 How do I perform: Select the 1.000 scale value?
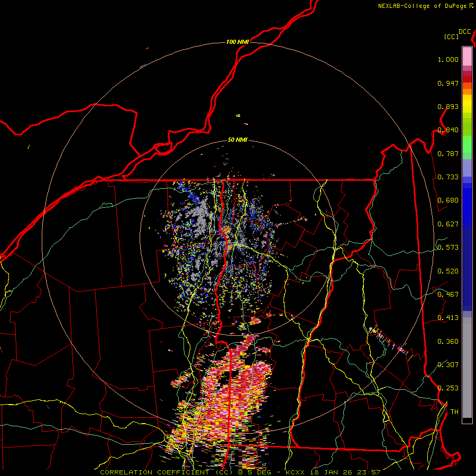(x=448, y=59)
